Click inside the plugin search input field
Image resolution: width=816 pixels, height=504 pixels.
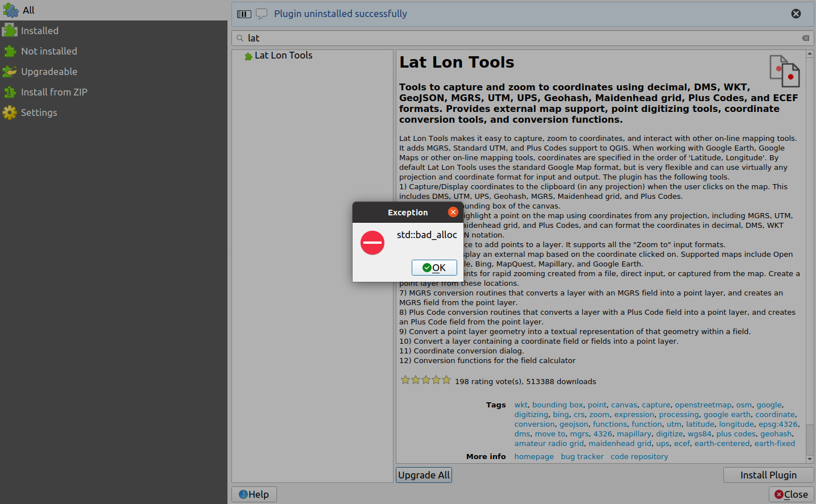coord(398,38)
